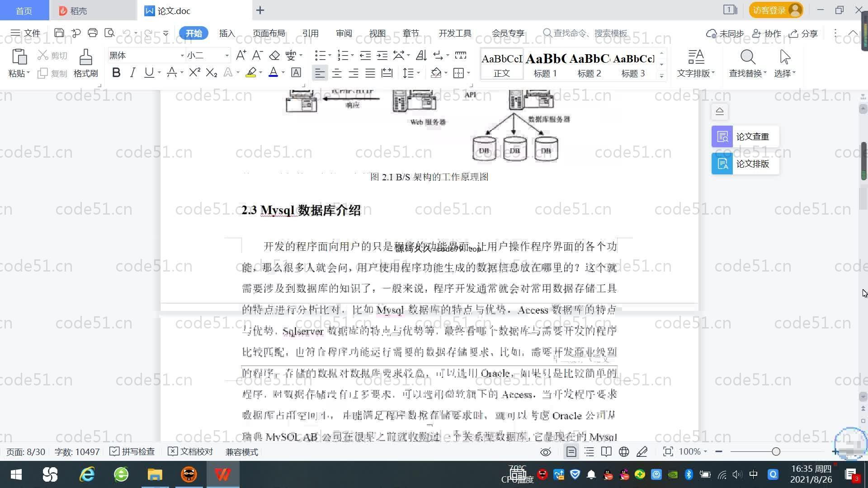Image resolution: width=868 pixels, height=488 pixels.
Task: Switch to page layout view
Action: pos(571,451)
